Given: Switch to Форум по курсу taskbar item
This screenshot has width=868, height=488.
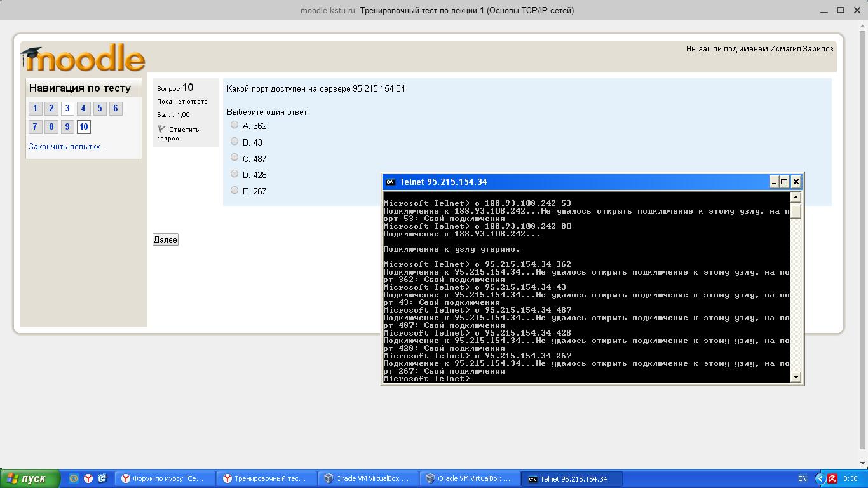Looking at the screenshot, I should click(165, 479).
